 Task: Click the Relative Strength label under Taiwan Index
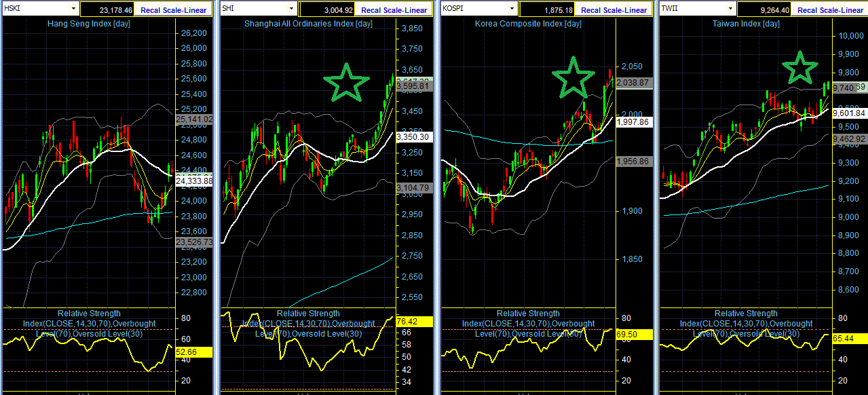(x=746, y=314)
